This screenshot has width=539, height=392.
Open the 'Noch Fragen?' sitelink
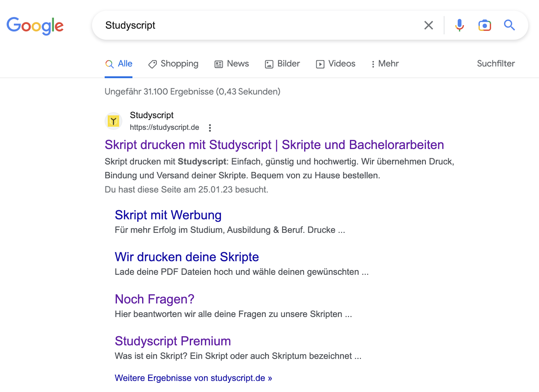point(155,299)
